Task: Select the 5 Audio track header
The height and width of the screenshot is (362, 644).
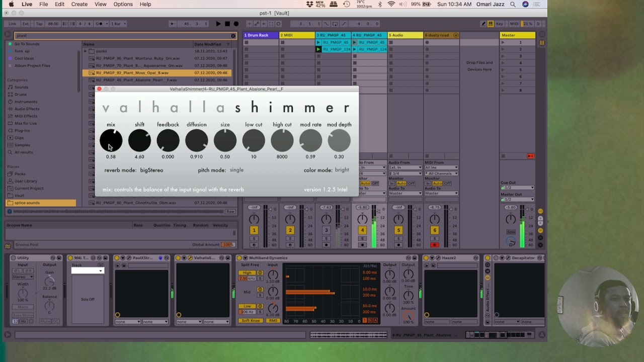Action: click(406, 35)
